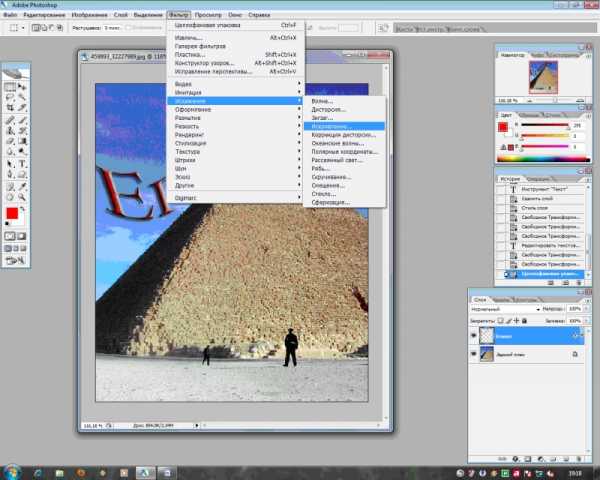Select the Gradient tool
600x480 pixels.
[x=22, y=141]
